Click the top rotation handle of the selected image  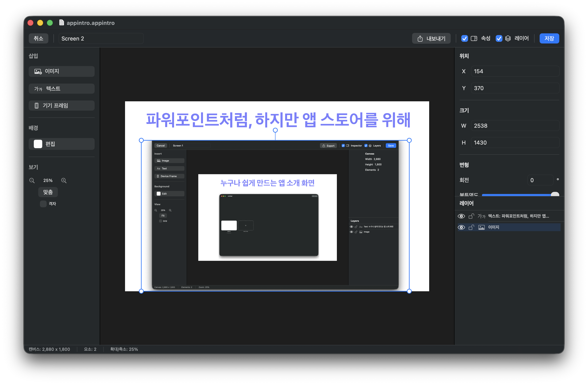275,130
